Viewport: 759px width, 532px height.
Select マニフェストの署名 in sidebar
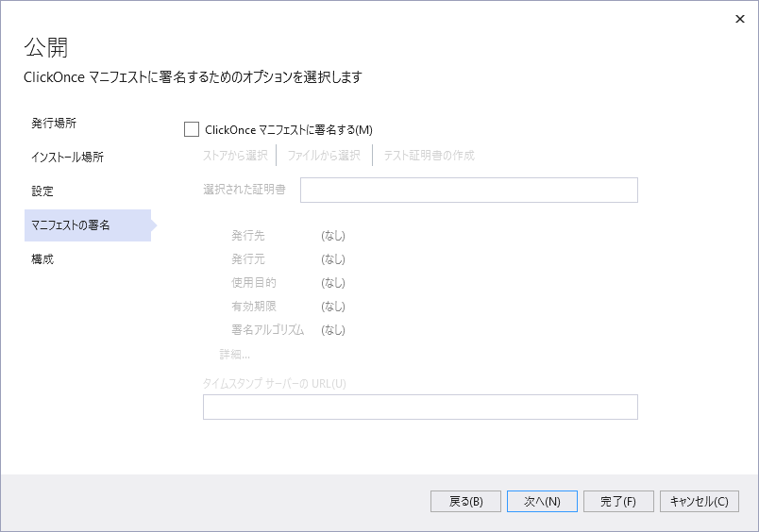tap(71, 224)
